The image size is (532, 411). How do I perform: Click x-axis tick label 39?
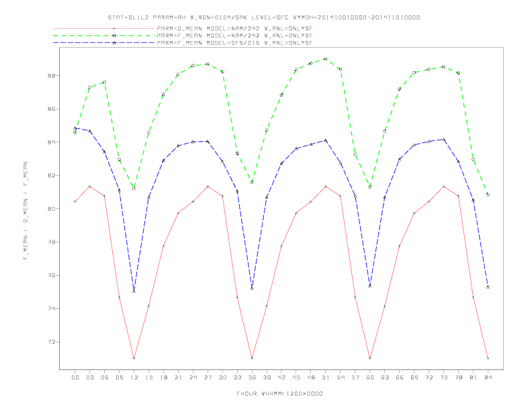267,377
